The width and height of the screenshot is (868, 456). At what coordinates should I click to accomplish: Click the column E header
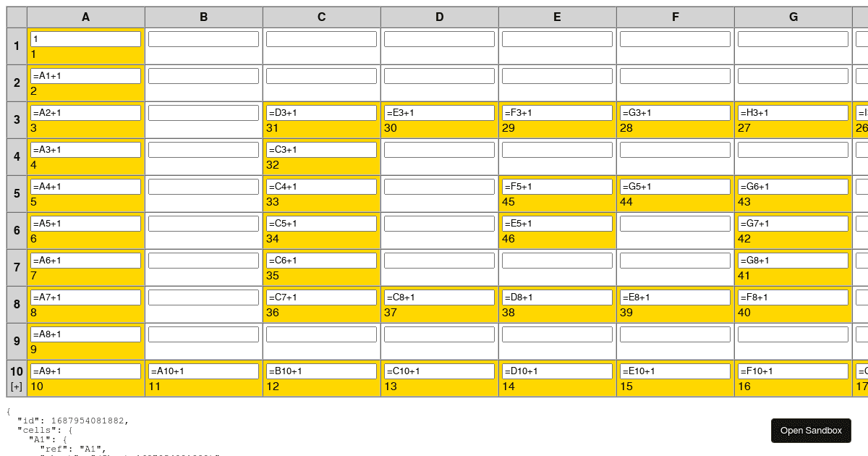(x=557, y=16)
